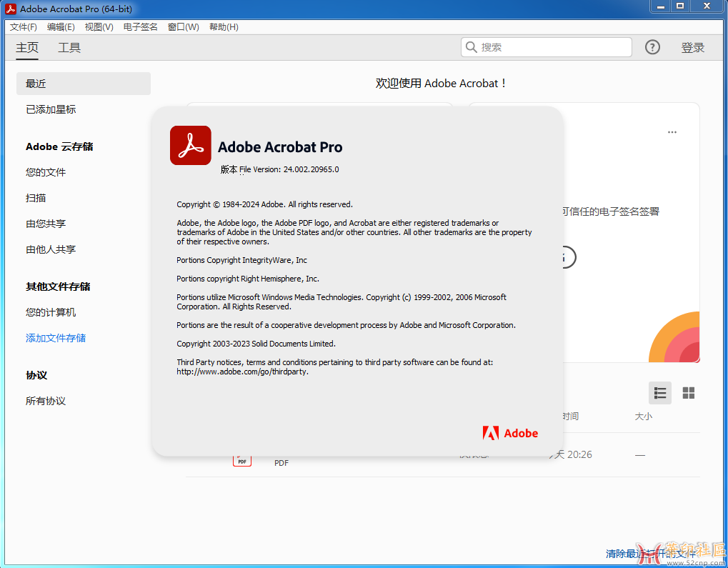Screen dimensions: 728x568
Task: Open the three-dot more options menu
Action: (672, 132)
